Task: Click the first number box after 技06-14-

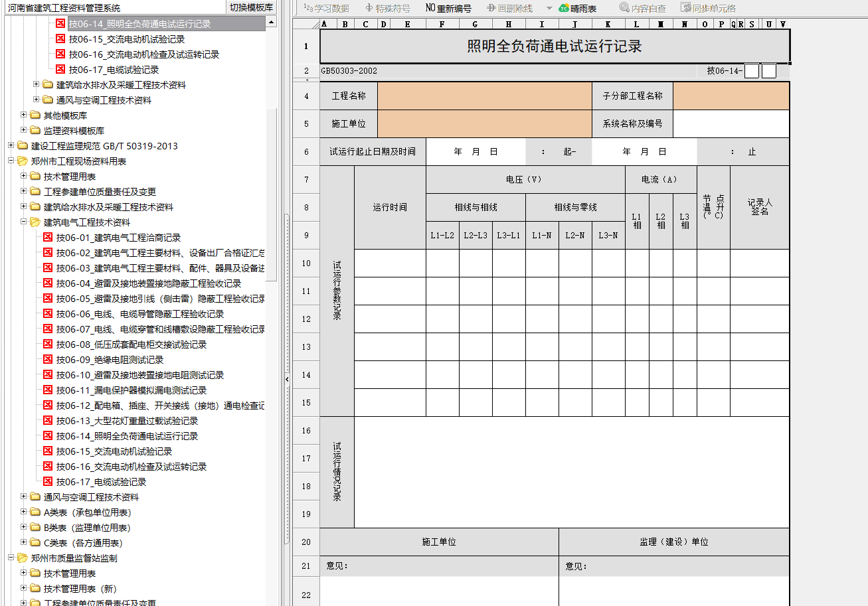Action: [751, 71]
